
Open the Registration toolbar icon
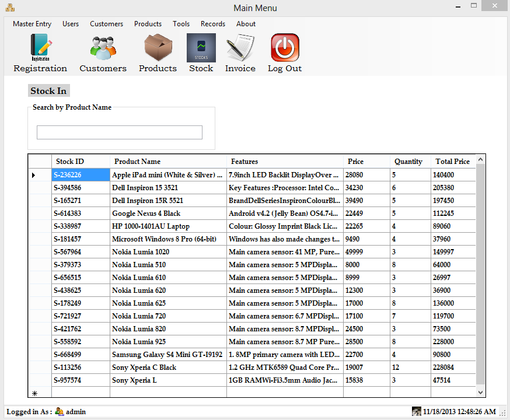(40, 48)
